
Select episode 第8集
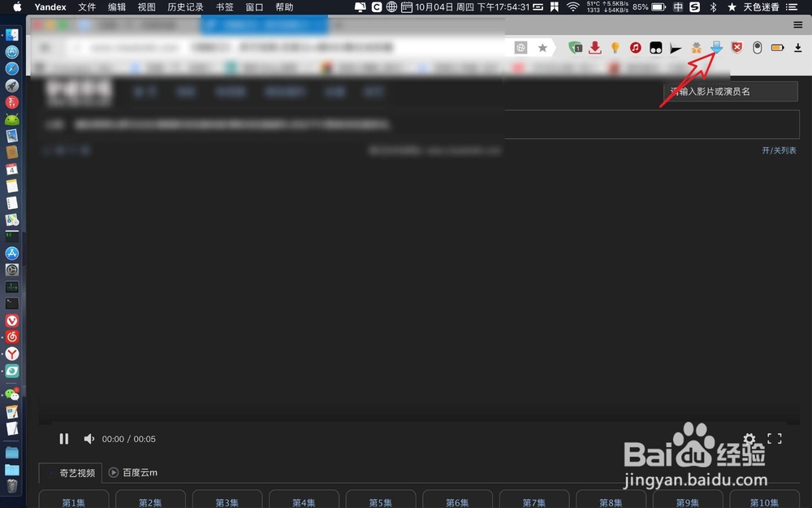(611, 500)
